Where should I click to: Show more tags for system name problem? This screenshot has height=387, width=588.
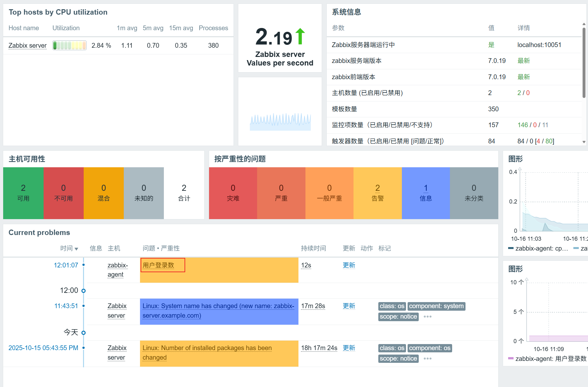point(428,317)
